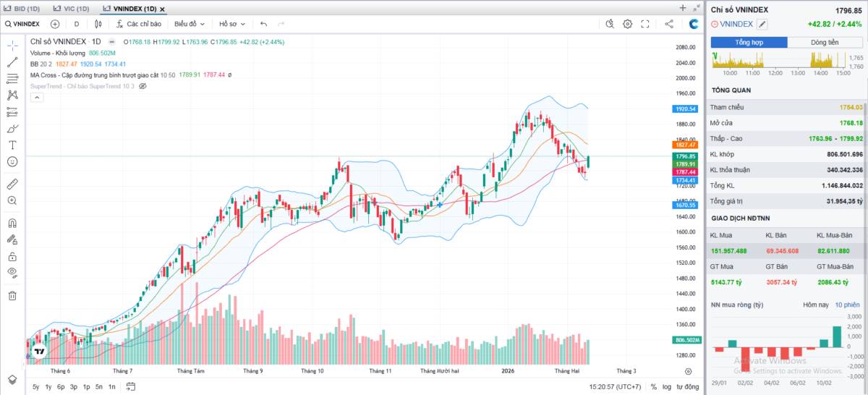This screenshot has height=395, width=868.
Task: Select the crosshair cursor tool
Action: coord(12,45)
